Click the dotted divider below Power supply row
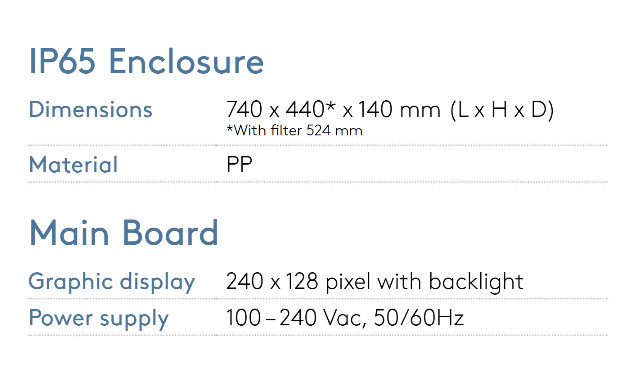This screenshot has height=371, width=643. pos(318,335)
